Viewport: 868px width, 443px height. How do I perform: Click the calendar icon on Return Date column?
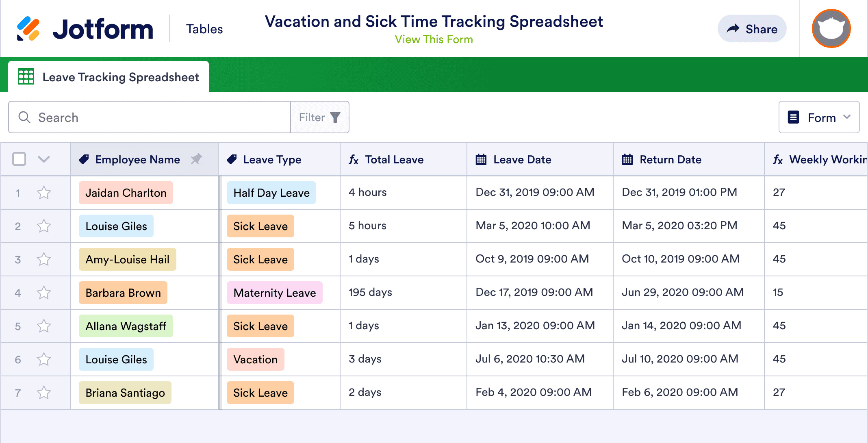click(628, 160)
